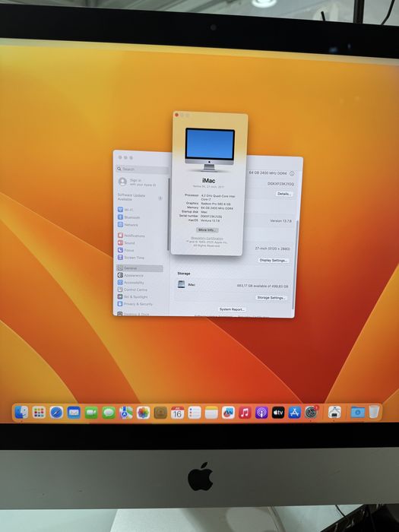The width and height of the screenshot is (399, 532).
Task: Click the More Info... button
Action: click(x=207, y=230)
